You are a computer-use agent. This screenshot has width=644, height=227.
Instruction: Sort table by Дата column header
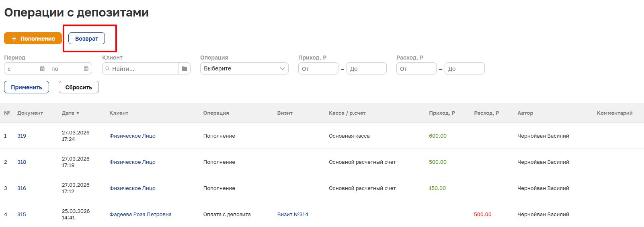pyautogui.click(x=70, y=113)
